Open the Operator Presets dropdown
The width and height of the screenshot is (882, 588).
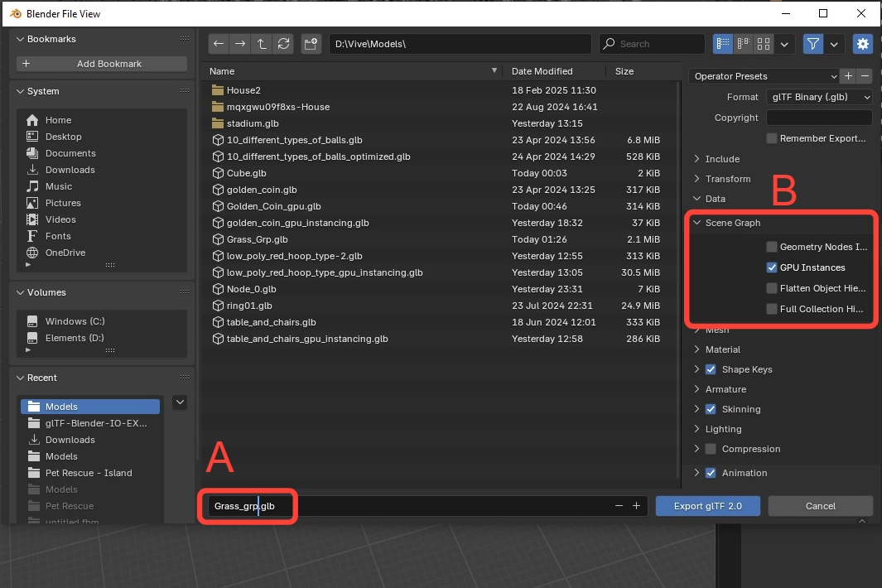tap(763, 76)
